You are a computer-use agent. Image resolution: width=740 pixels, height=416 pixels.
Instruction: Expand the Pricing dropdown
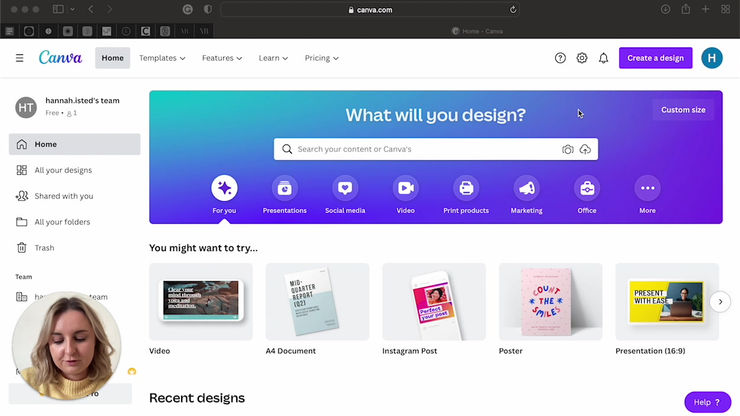[321, 58]
